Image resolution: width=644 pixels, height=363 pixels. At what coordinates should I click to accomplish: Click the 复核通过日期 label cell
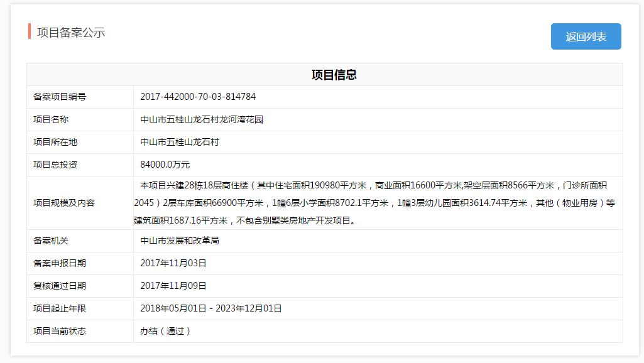(x=80, y=286)
